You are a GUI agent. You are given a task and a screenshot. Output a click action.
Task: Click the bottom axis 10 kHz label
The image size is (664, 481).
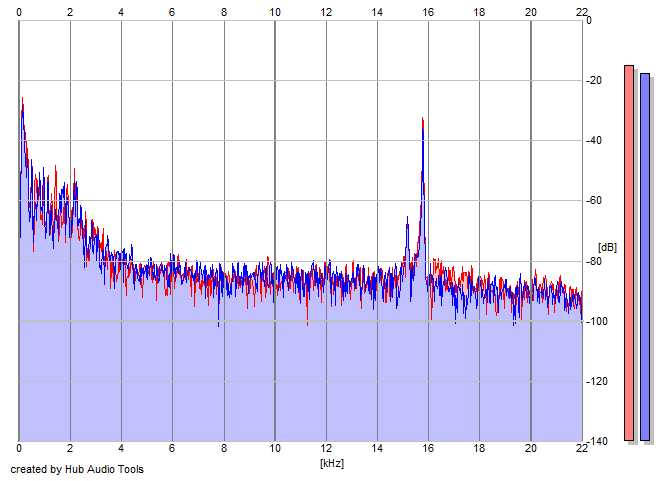275,448
